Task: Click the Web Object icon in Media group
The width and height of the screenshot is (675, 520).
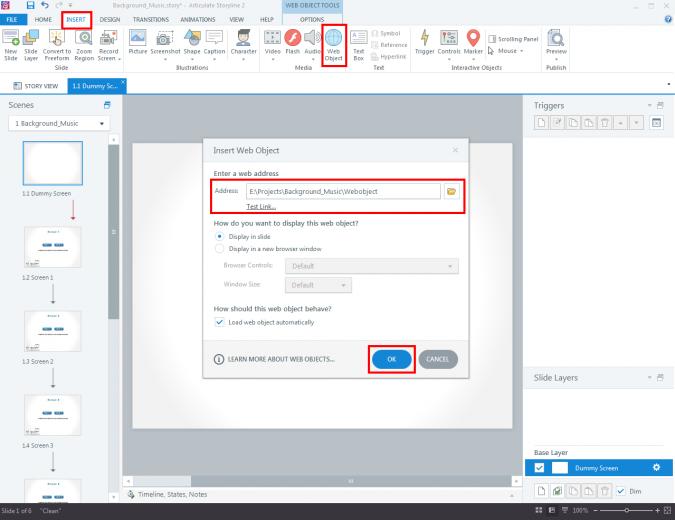Action: point(333,45)
